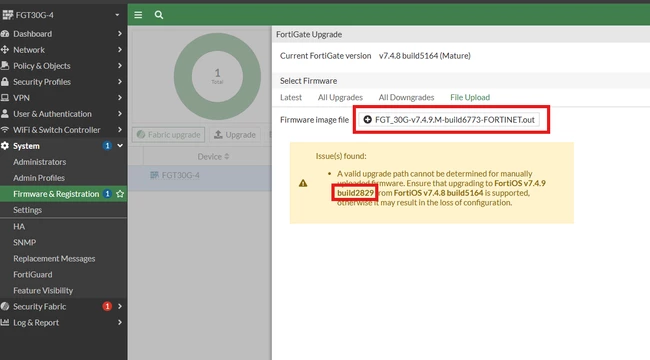Click the Security Profiles lock icon

tap(5, 82)
